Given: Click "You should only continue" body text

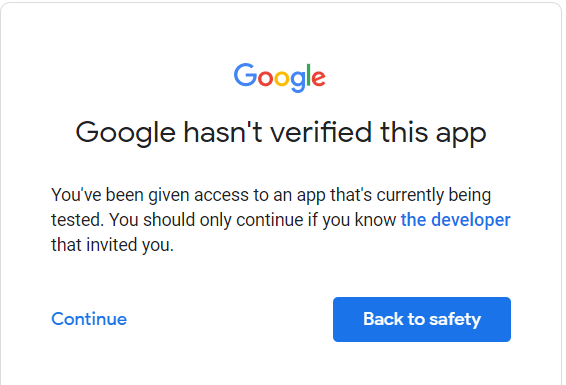Looking at the screenshot, I should 206,220.
